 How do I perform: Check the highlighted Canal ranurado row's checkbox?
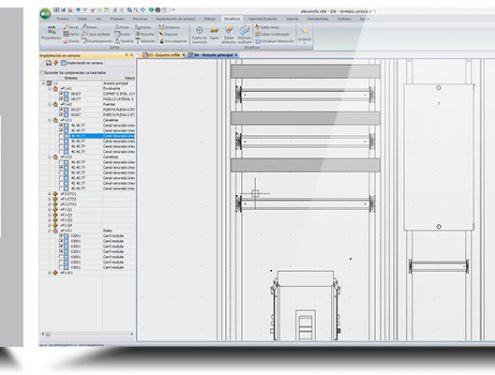pyautogui.click(x=61, y=136)
